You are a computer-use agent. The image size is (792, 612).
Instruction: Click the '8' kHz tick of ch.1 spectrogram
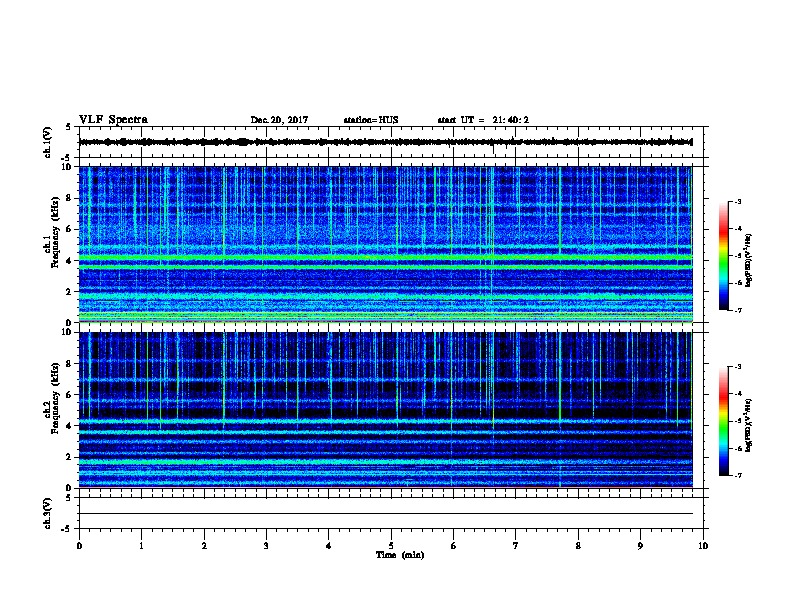(x=69, y=198)
